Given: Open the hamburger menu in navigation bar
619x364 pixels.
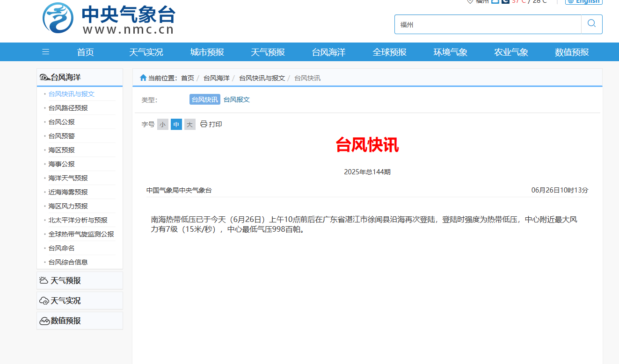Looking at the screenshot, I should pos(45,52).
